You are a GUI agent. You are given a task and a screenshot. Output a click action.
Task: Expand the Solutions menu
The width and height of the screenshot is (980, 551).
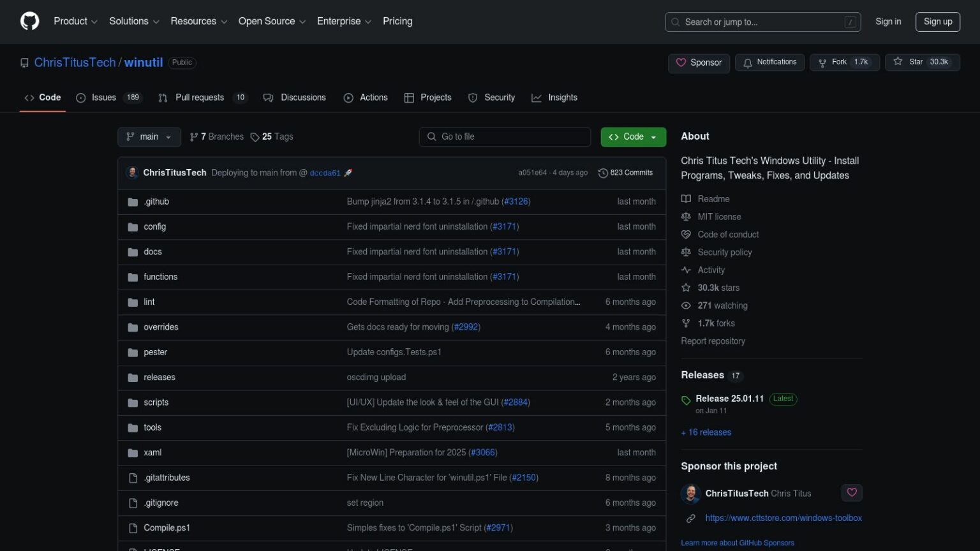134,21
